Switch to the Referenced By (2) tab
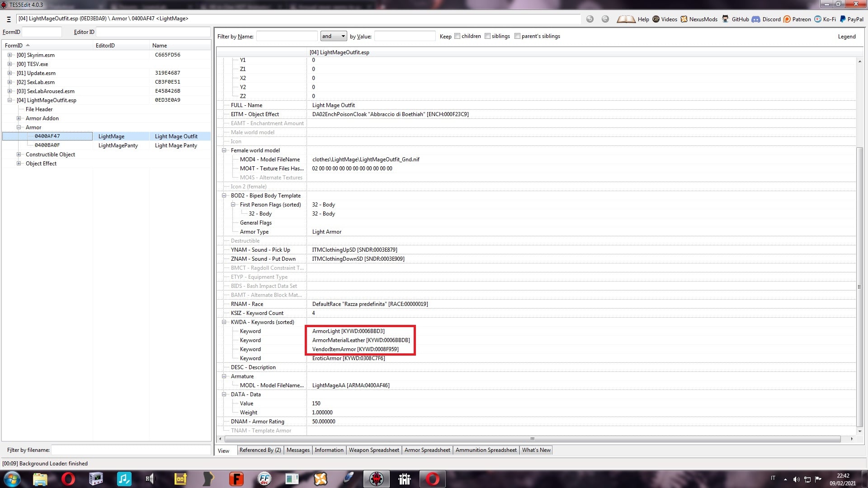Screen dimensions: 868x488 click(260, 450)
